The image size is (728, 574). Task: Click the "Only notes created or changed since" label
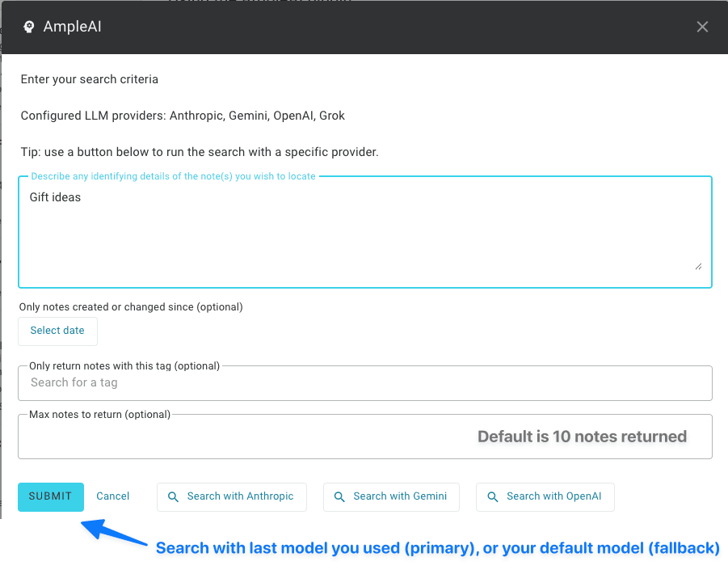(130, 307)
